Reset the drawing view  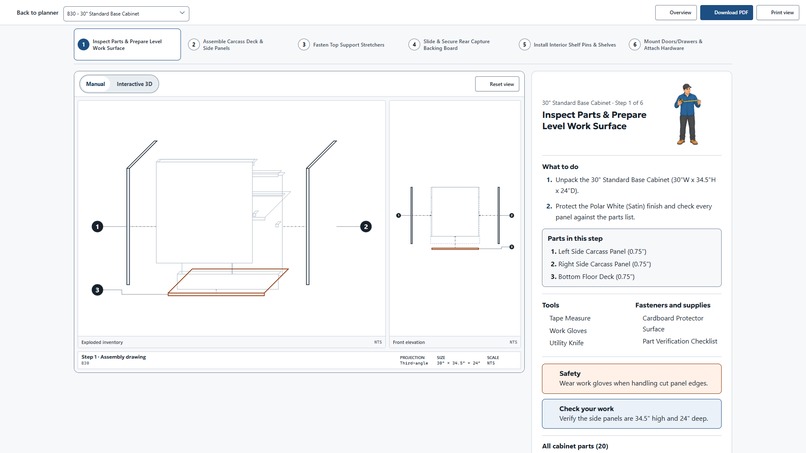[x=497, y=84]
